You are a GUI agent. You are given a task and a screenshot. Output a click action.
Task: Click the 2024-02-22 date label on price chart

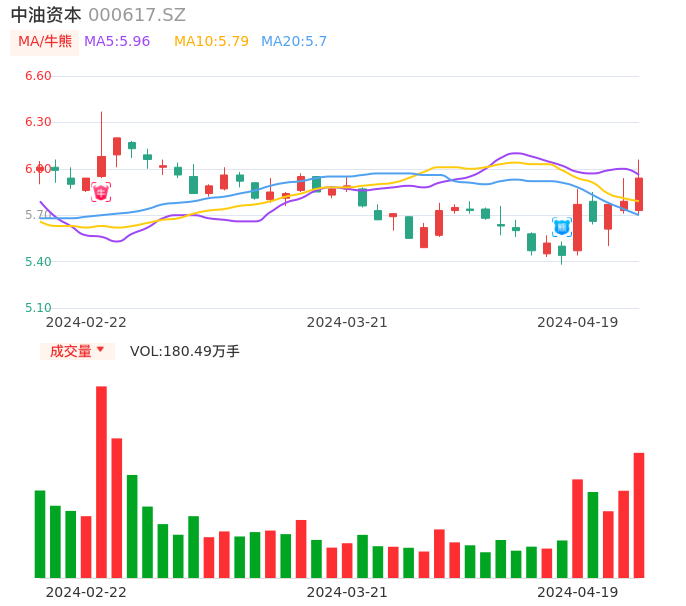[x=86, y=322]
